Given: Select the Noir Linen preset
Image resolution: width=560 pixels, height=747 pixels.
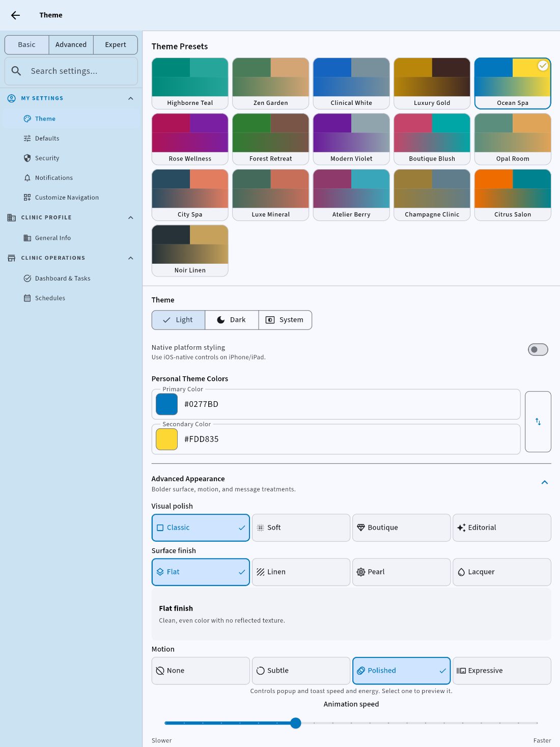Looking at the screenshot, I should [x=190, y=251].
